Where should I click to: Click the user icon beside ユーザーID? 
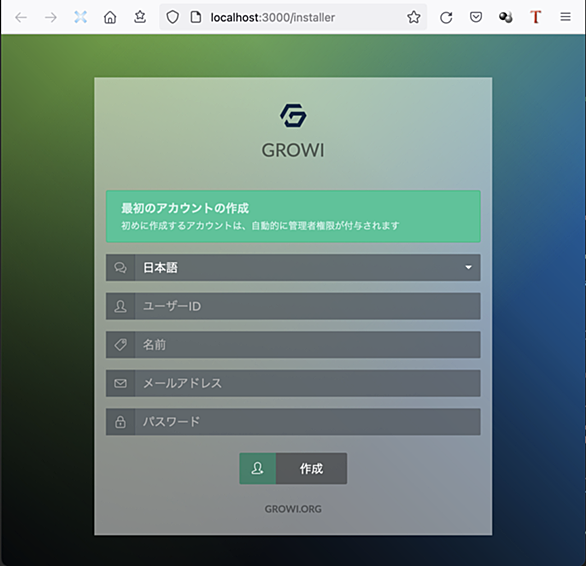click(120, 306)
